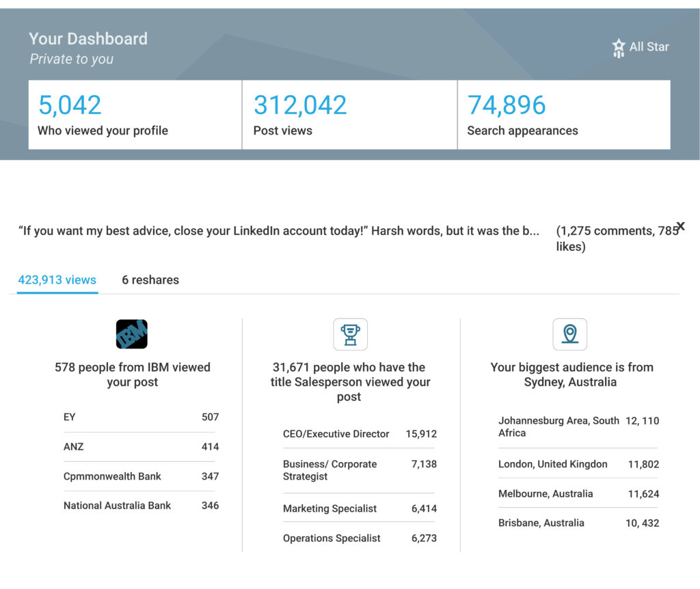Viewport: 700px width, 589px height.
Task: Select the EY company row
Action: tap(141, 417)
